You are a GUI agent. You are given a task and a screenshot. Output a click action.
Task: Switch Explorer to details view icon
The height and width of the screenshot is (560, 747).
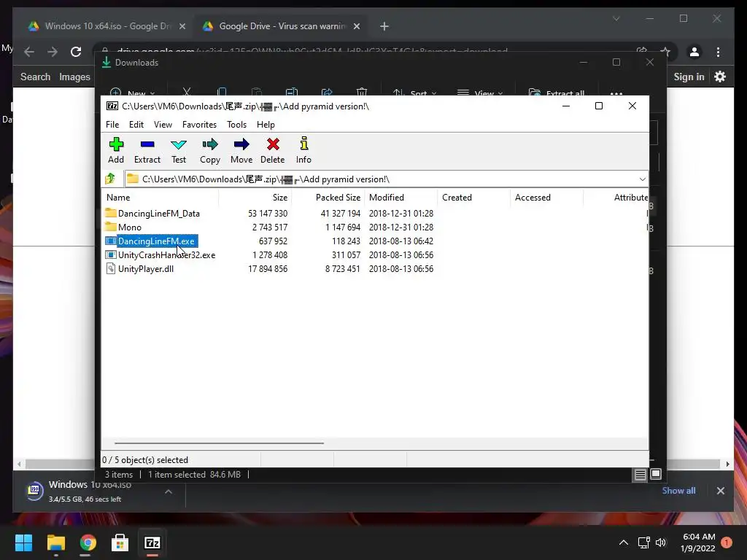click(x=640, y=474)
